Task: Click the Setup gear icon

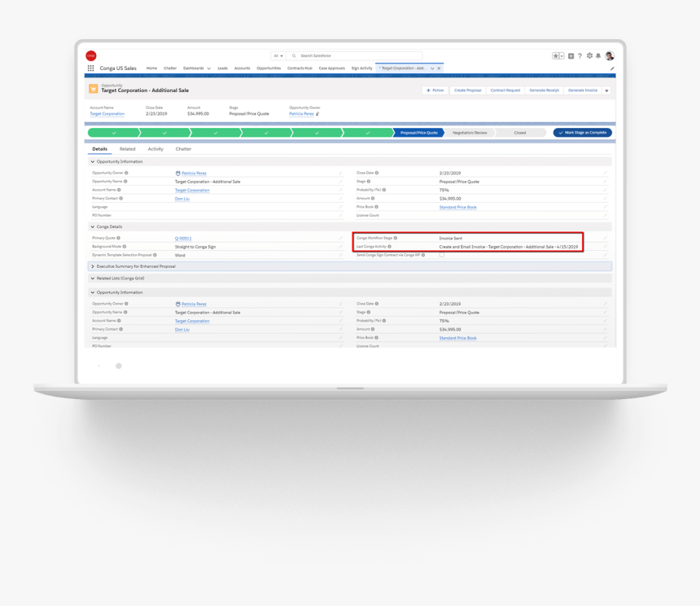Action: [x=589, y=56]
